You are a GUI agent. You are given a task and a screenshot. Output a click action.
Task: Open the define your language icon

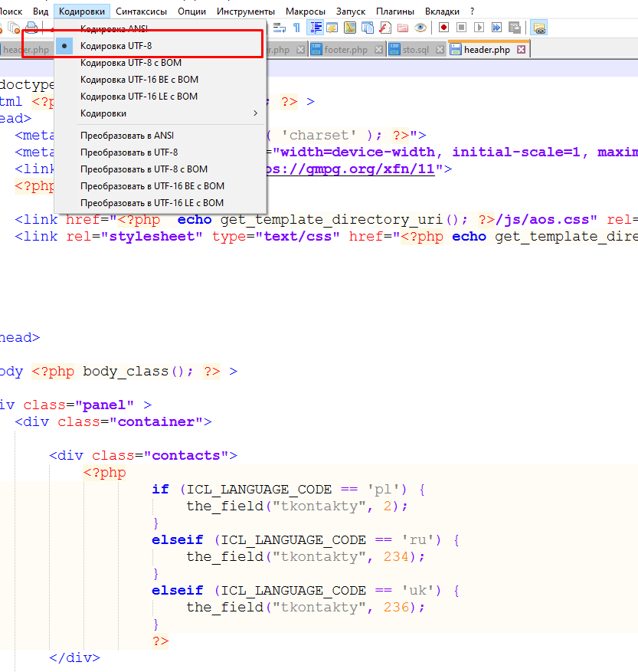point(332,28)
